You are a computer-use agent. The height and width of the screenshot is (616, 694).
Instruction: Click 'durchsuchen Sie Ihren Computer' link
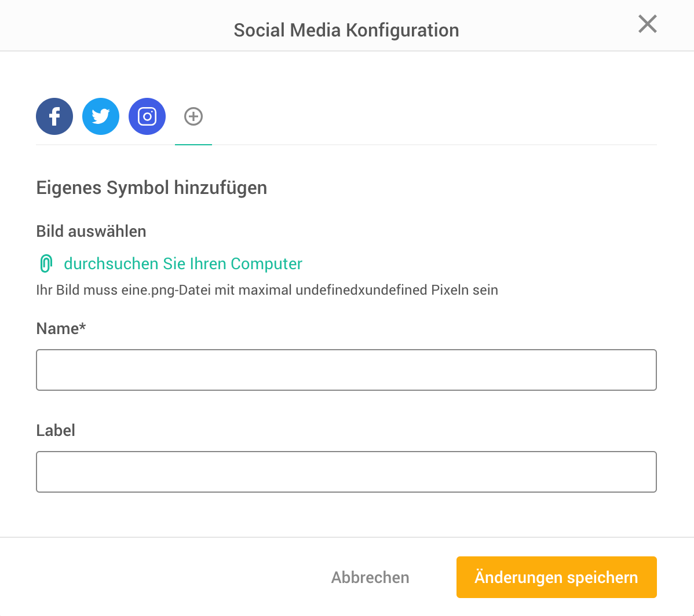[x=183, y=264]
